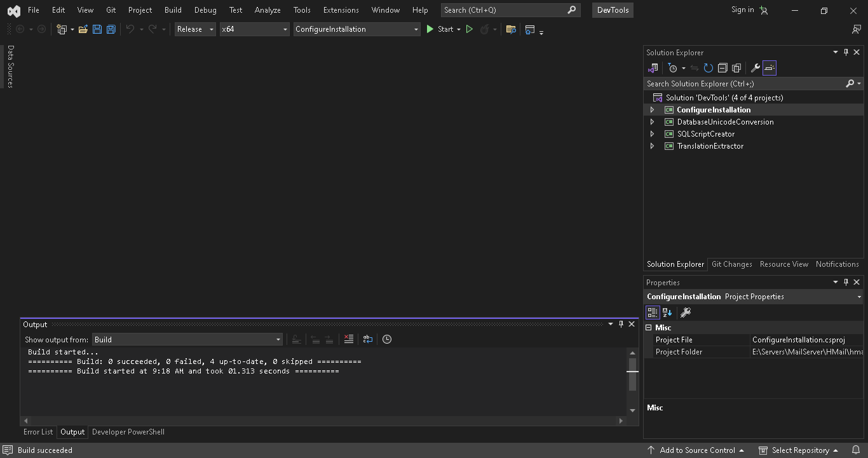Switch Properties panel to categorized view

652,312
